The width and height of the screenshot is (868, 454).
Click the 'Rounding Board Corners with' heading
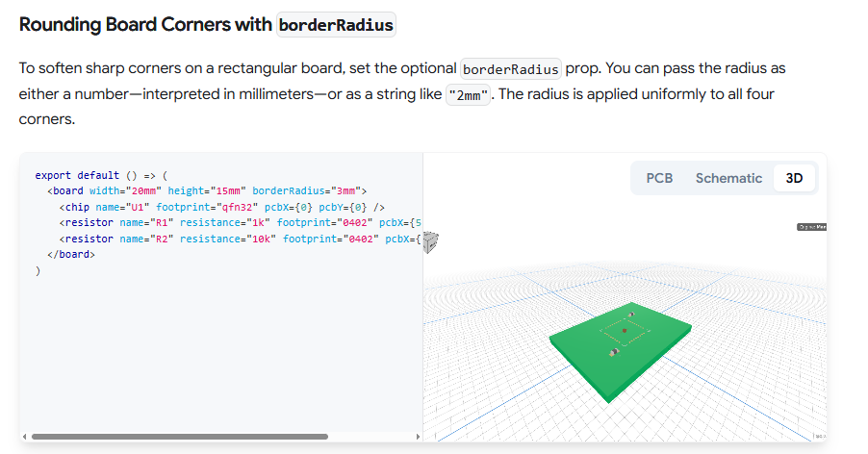(x=145, y=24)
